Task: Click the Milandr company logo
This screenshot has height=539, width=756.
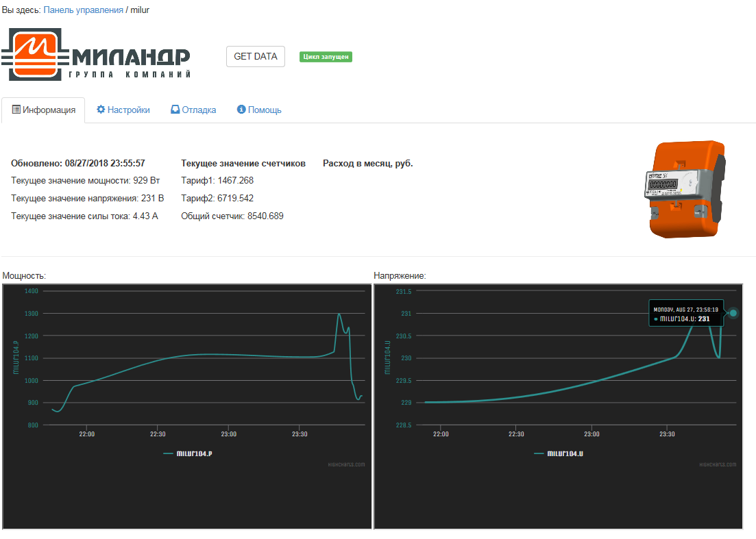Action: (96, 55)
